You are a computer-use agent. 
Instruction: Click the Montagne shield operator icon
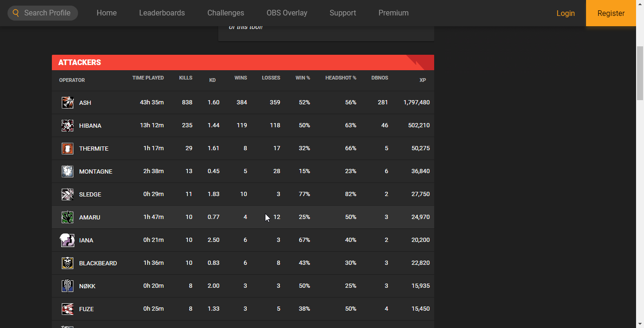click(x=67, y=171)
